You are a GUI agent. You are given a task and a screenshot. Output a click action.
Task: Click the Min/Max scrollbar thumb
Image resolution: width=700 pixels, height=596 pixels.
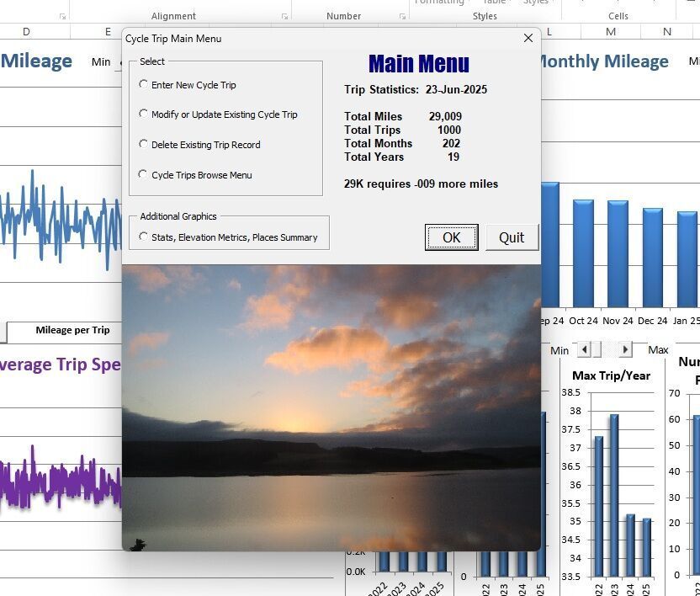(598, 349)
